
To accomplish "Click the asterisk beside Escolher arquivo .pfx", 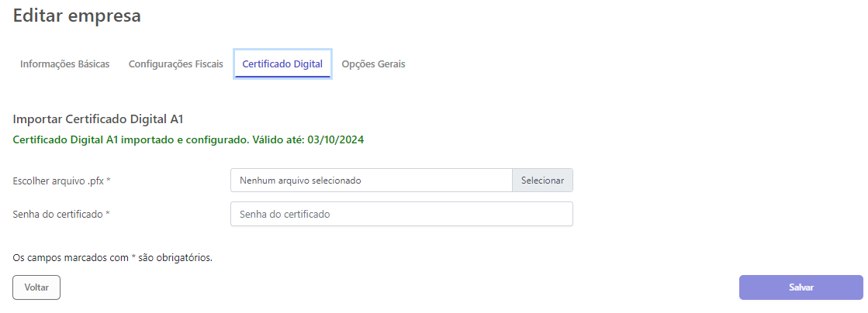I will tap(109, 181).
